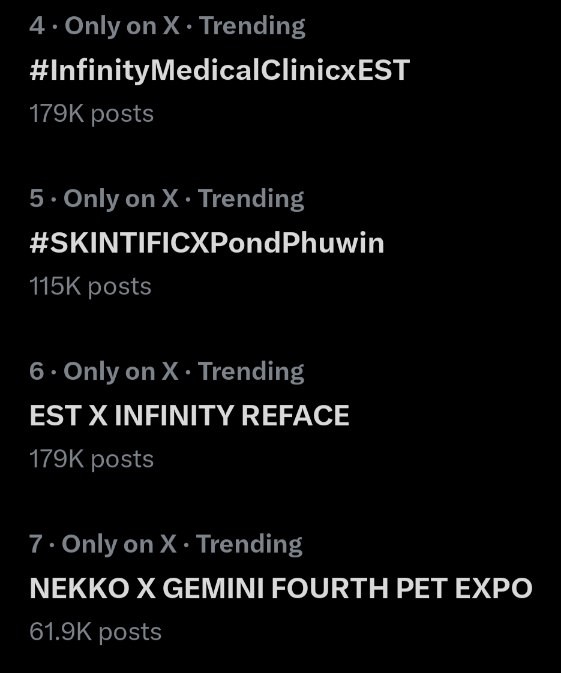Click the 61.9K posts count
This screenshot has height=673, width=561.
pyautogui.click(x=95, y=632)
